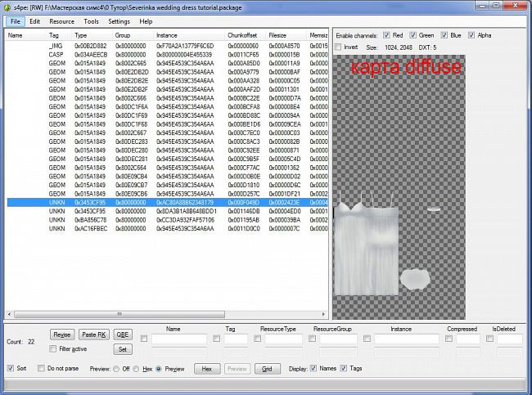Enable the Filter active checkbox
532x395 pixels.
point(55,349)
